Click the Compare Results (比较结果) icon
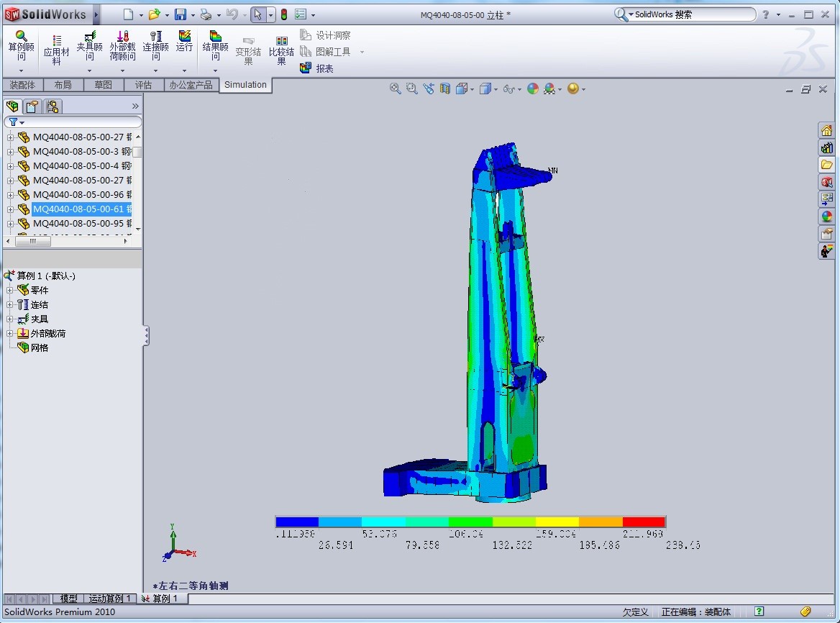This screenshot has width=840, height=623. tap(281, 47)
